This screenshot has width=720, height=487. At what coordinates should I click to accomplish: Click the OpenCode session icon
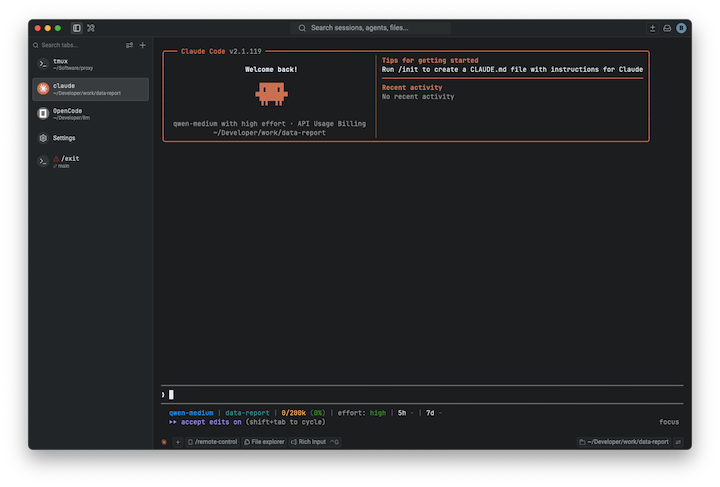[x=43, y=113]
